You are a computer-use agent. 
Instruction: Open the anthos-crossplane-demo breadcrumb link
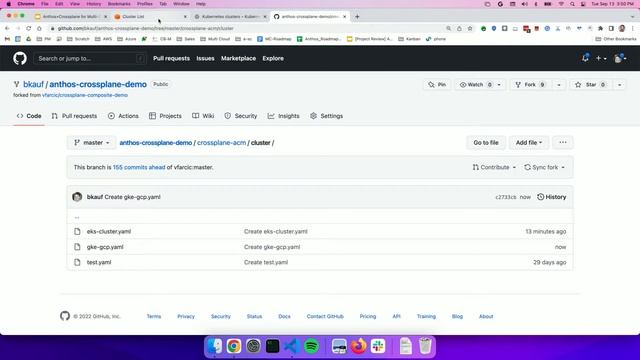(156, 142)
